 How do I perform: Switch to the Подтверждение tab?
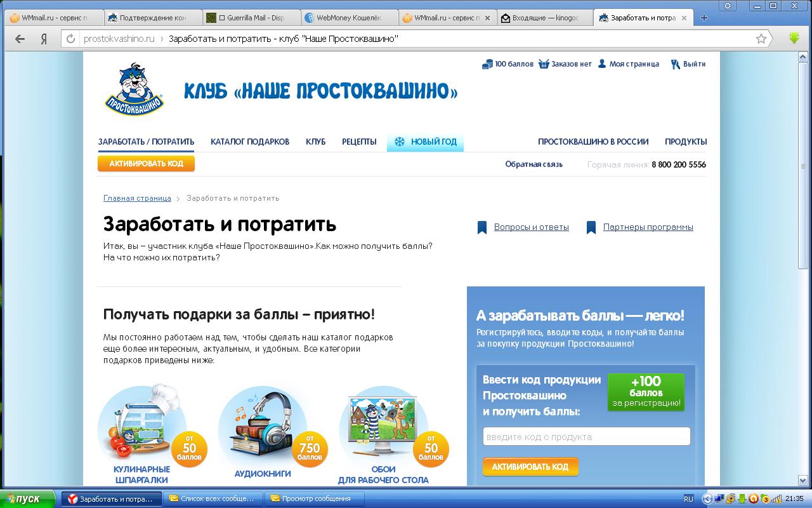[152, 18]
